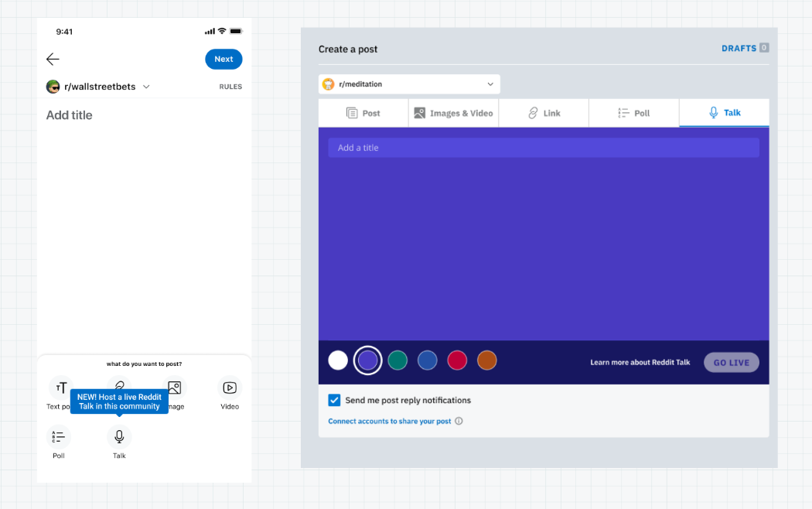Switch to the Images & Video tab
812x509 pixels.
[x=453, y=113]
